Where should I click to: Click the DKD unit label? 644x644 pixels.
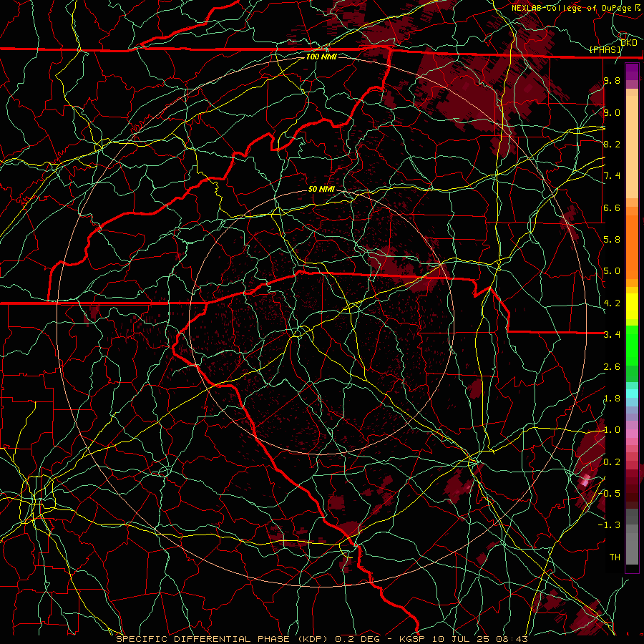coord(628,43)
